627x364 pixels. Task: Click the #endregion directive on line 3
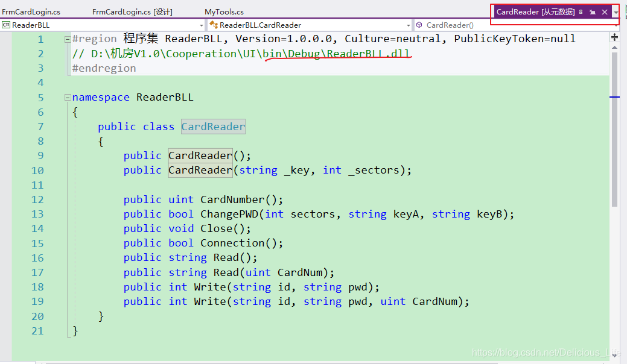tap(104, 68)
